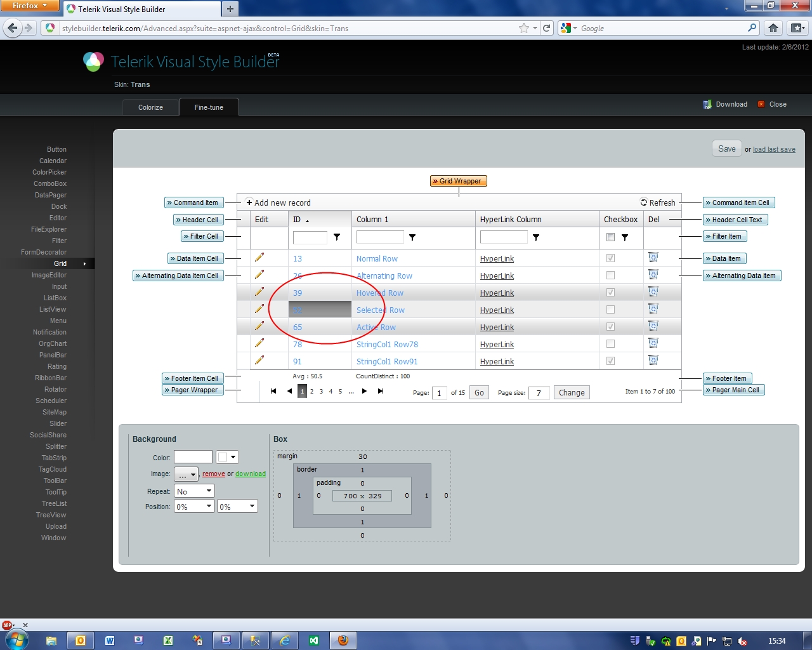
Task: Select ComboBox in the control list
Action: [x=50, y=183]
